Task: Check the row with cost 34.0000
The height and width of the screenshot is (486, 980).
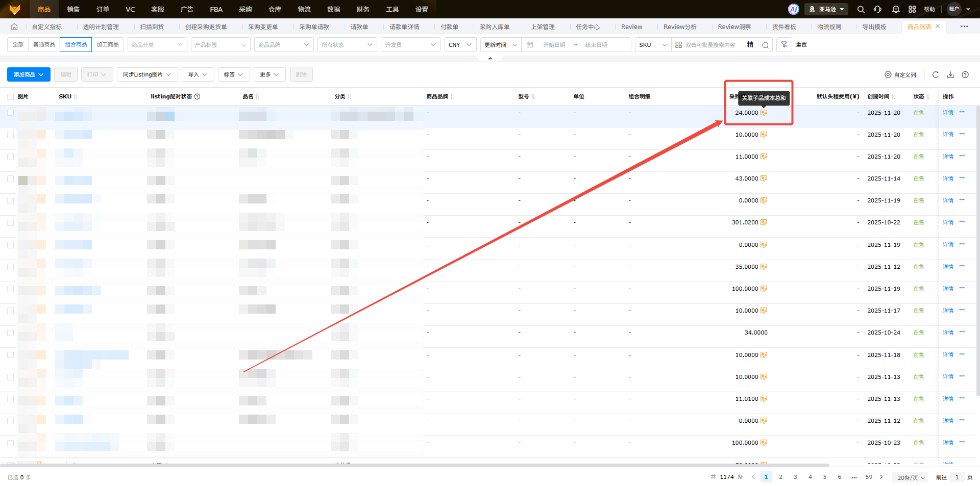Action: [10, 332]
